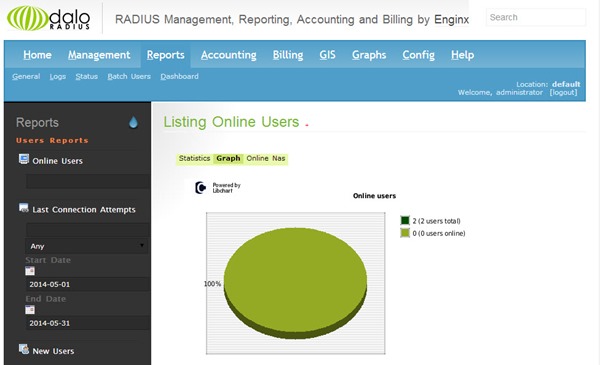Click the dark green legend swatch for users total
The width and height of the screenshot is (600, 365).
[x=405, y=220]
